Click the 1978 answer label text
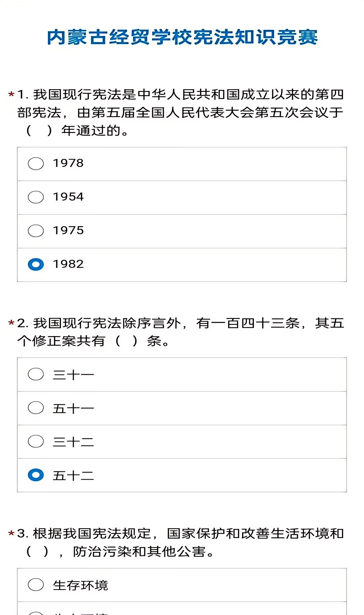The image size is (364, 615). pos(68,163)
